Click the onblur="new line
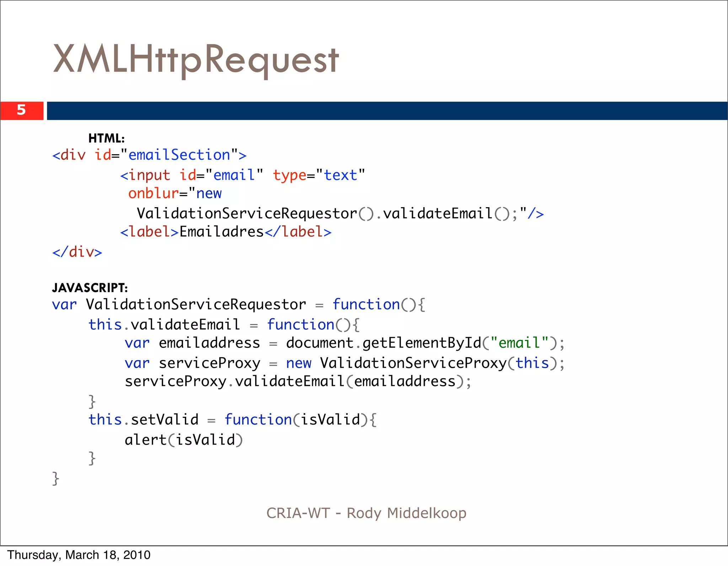728x566 pixels. pos(175,194)
